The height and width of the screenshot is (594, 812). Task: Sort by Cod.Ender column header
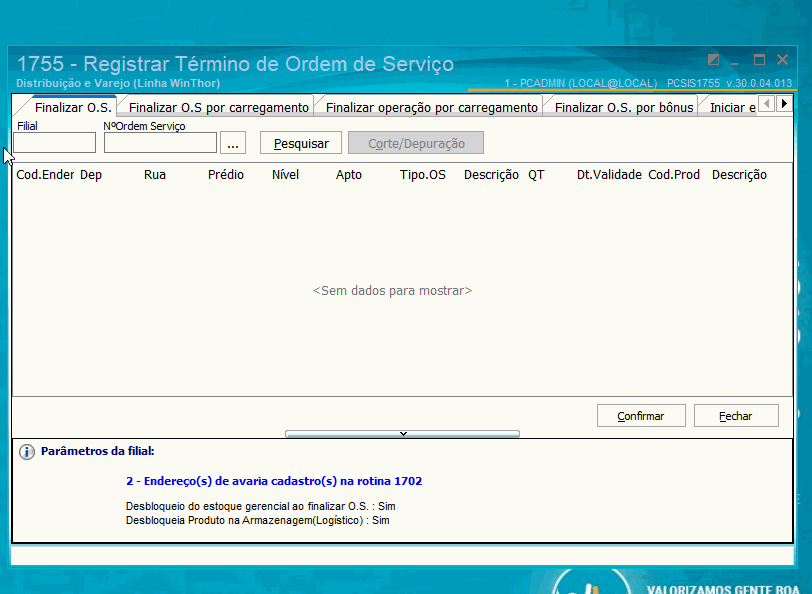(x=45, y=175)
